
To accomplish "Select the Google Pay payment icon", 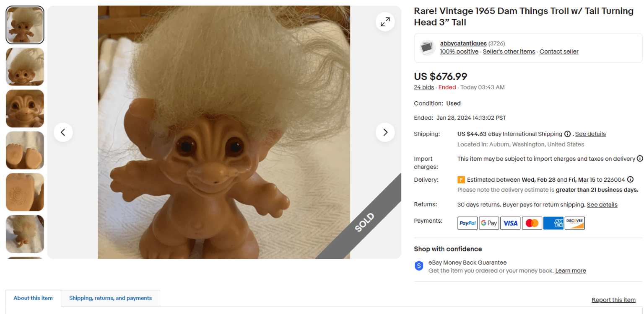I will click(489, 223).
